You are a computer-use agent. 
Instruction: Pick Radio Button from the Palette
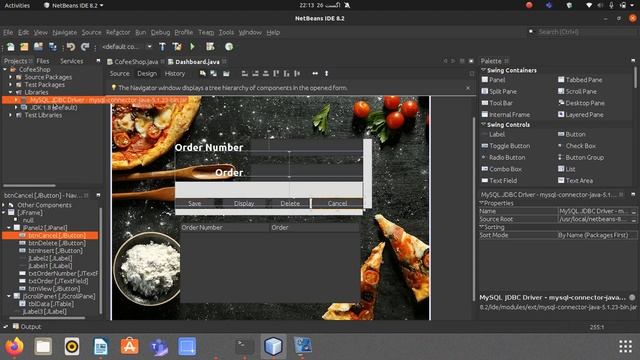pos(503,158)
